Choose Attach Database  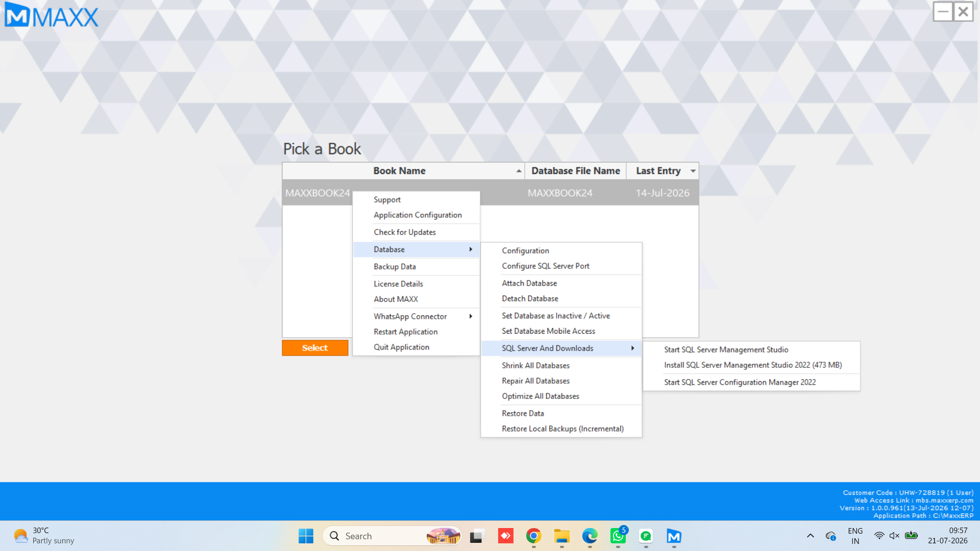point(561,283)
